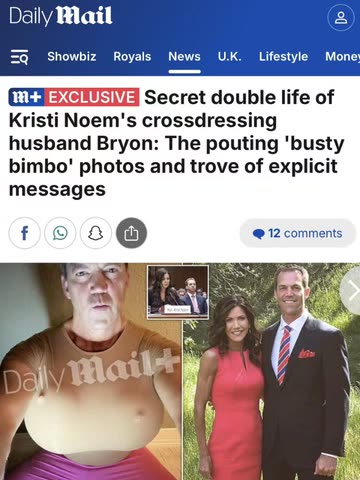Open the couple photo on the right
Image resolution: width=360 pixels, height=480 pixels.
pyautogui.click(x=272, y=371)
